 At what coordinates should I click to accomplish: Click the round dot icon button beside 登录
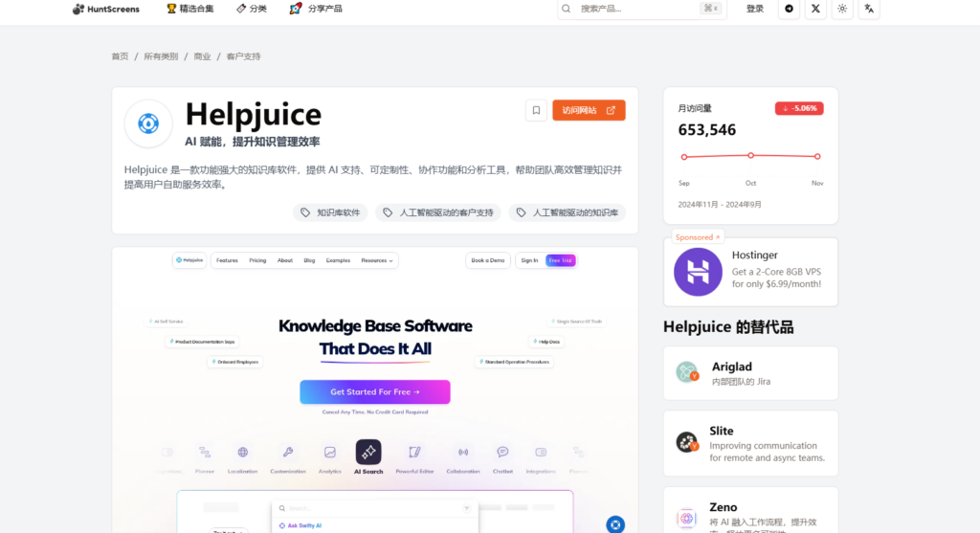pos(789,9)
